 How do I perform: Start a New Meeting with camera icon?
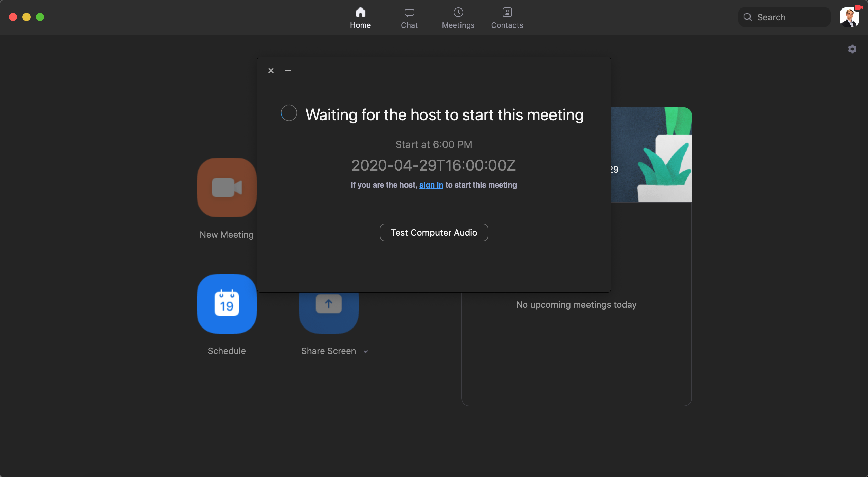(227, 187)
